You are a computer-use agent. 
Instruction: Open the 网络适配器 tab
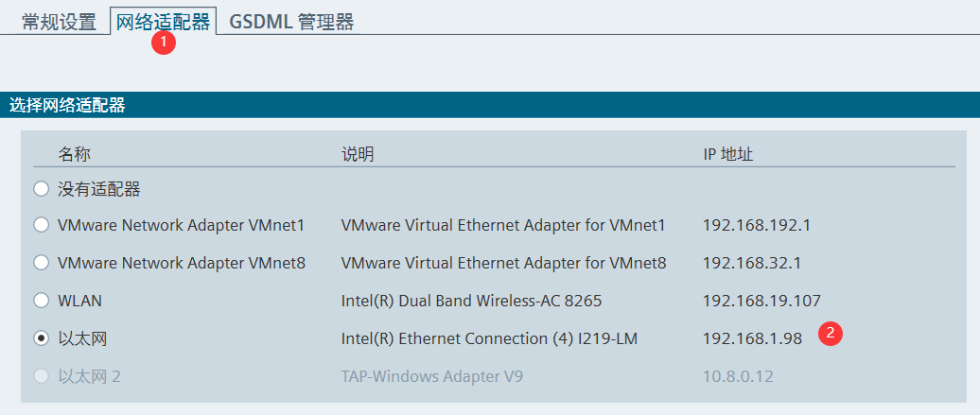tap(163, 21)
